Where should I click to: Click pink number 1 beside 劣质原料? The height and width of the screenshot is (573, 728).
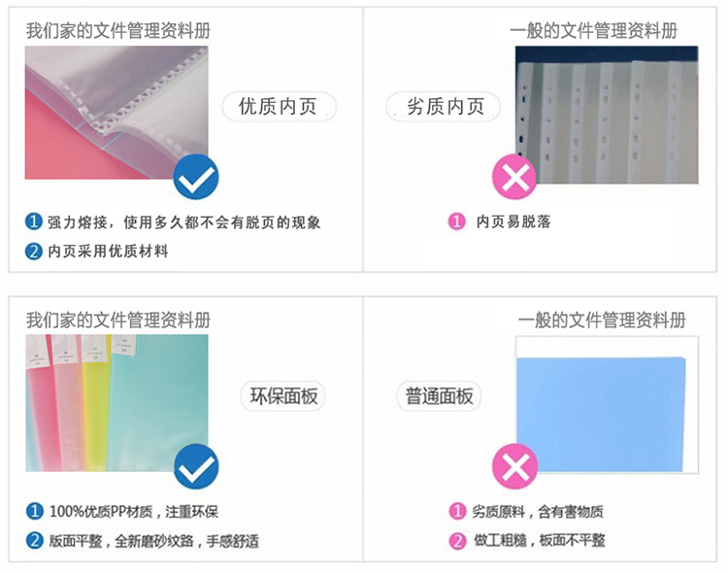click(x=457, y=511)
